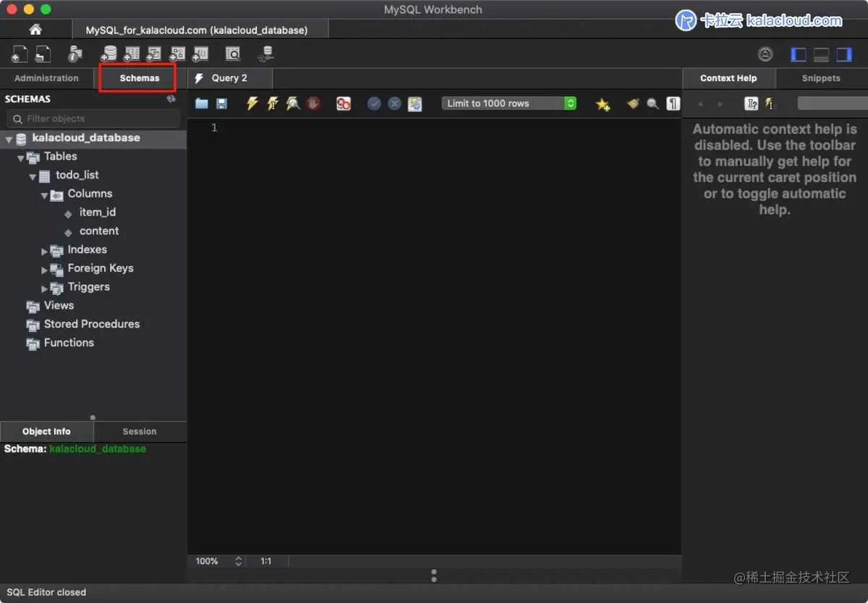Create a new schema icon
The width and height of the screenshot is (868, 603).
109,54
